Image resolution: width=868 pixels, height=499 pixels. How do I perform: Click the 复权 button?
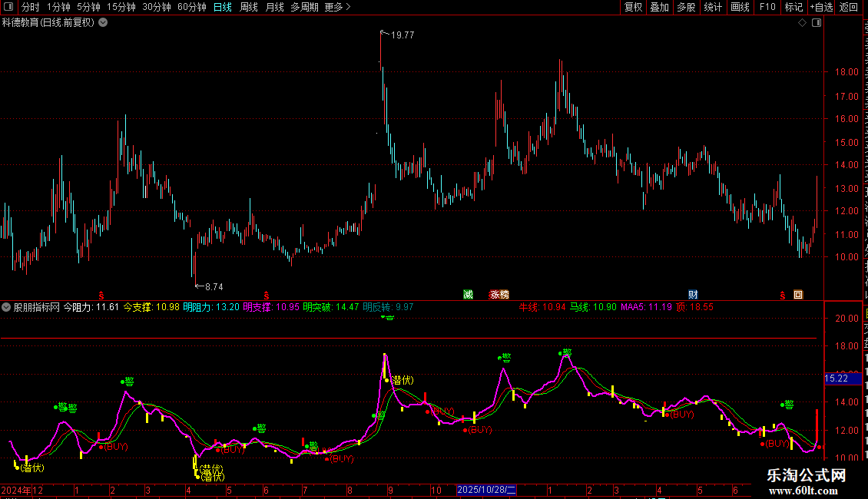click(x=633, y=7)
